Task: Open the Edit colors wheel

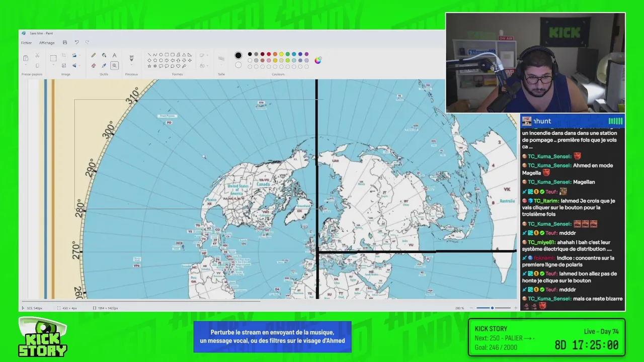Action: (318, 60)
